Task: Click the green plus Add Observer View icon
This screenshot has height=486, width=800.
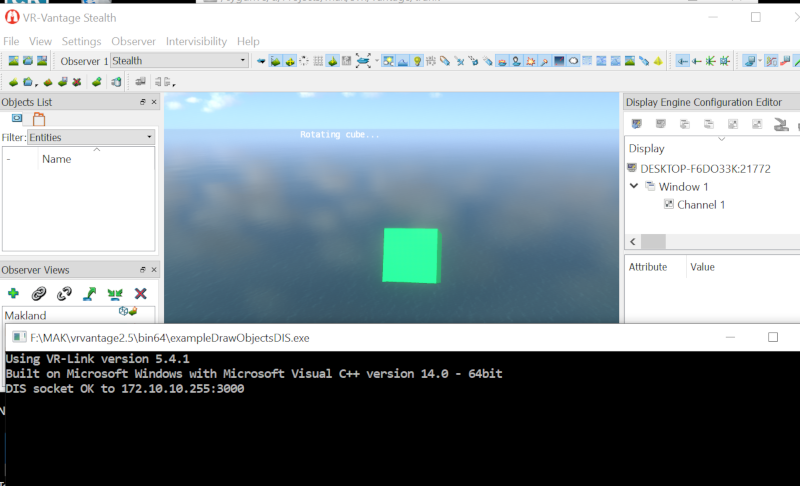Action: pos(13,293)
